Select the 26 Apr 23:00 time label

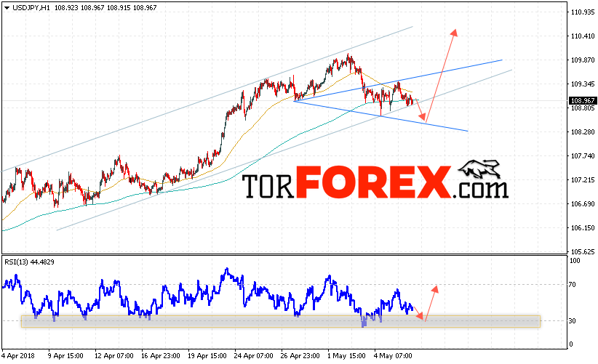point(300,356)
